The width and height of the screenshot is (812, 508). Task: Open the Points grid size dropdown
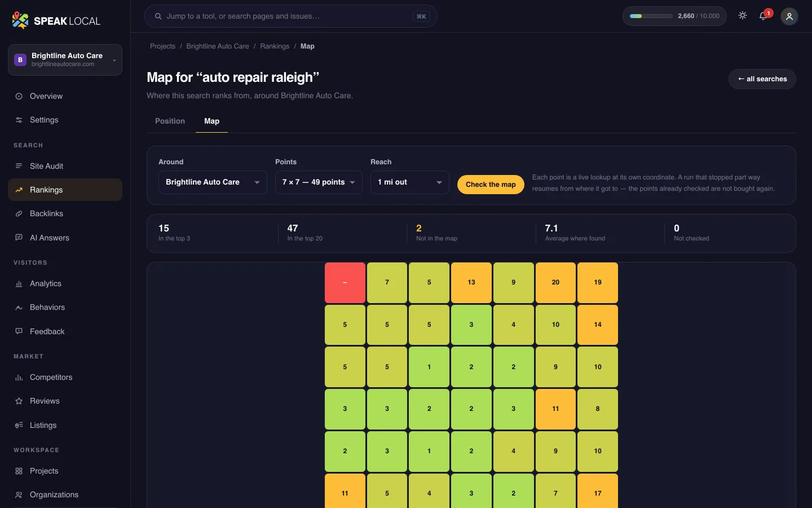pyautogui.click(x=319, y=182)
